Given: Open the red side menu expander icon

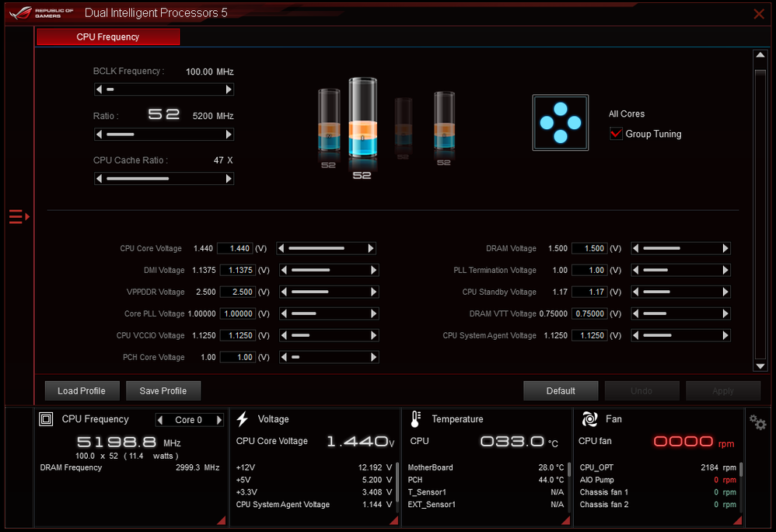Looking at the screenshot, I should (x=19, y=217).
